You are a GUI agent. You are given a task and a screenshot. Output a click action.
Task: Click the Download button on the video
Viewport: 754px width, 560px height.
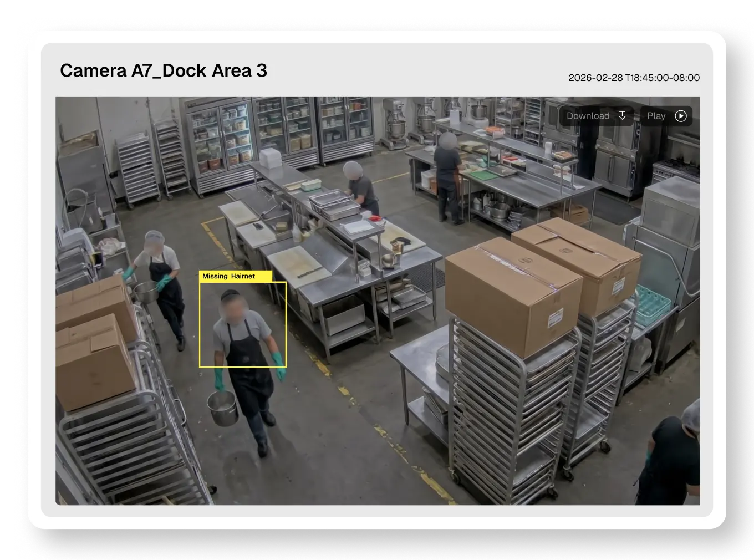[597, 116]
